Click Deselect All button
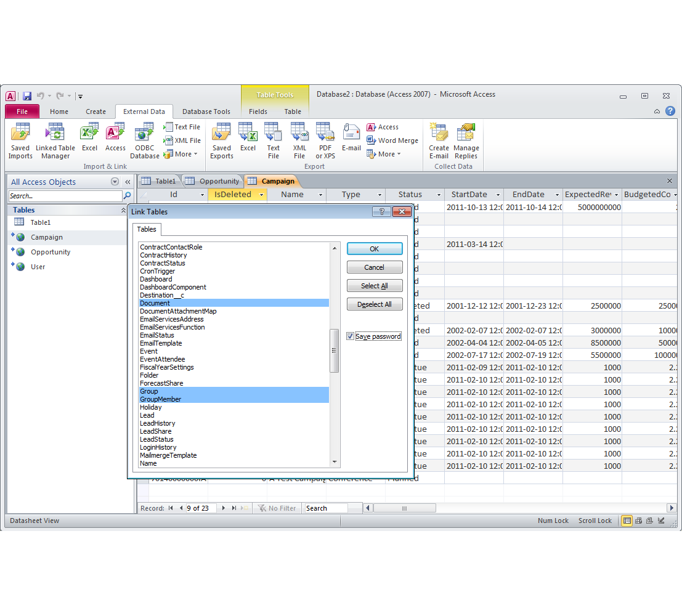The width and height of the screenshot is (682, 616). (375, 304)
